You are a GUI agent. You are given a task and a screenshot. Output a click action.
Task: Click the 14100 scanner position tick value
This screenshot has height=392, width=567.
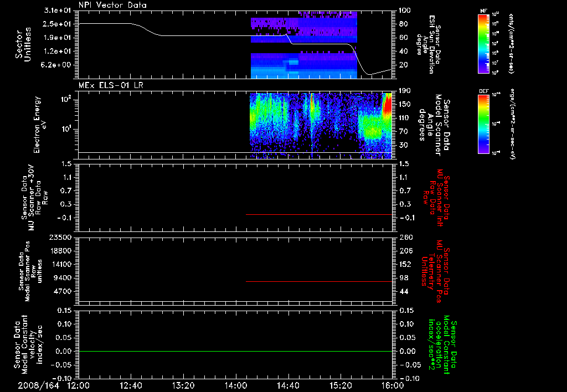[60, 264]
